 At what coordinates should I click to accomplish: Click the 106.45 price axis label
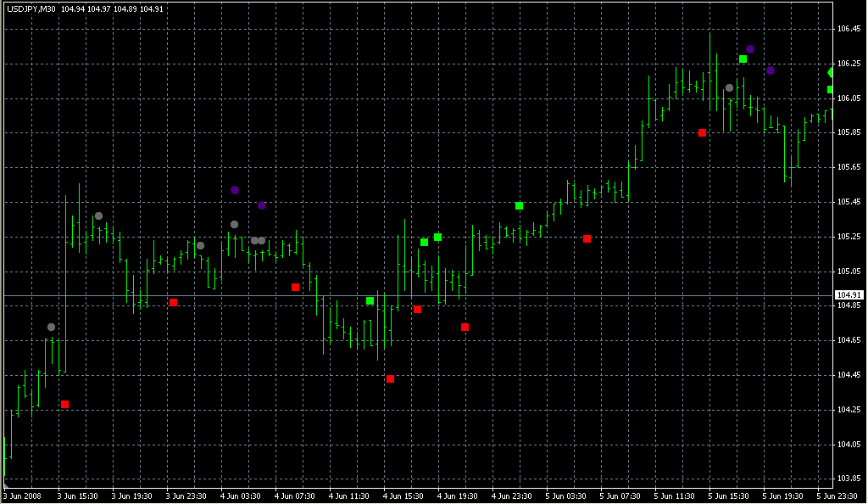(849, 29)
